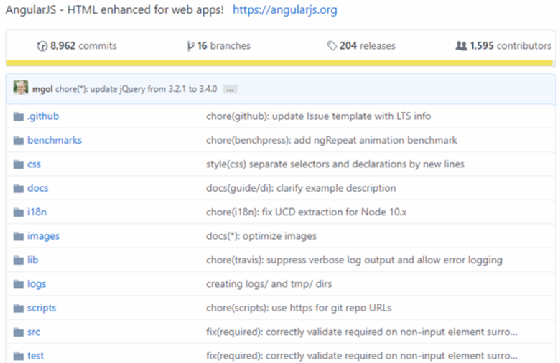Select the i18n folder icon
Image resolution: width=560 pixels, height=363 pixels.
coord(19,212)
